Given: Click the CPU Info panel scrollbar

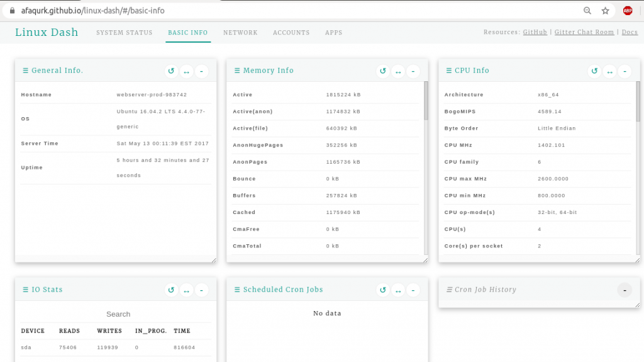Looking at the screenshot, I should click(x=638, y=101).
